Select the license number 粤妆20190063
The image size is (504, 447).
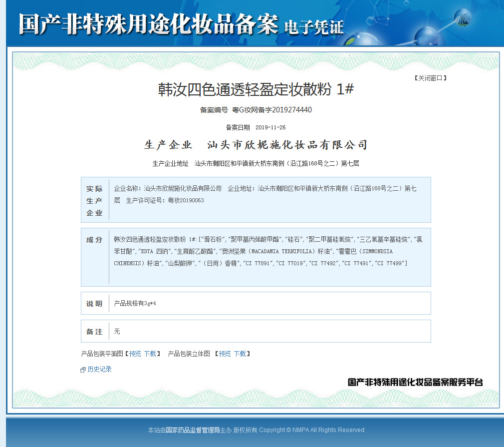[x=186, y=200]
